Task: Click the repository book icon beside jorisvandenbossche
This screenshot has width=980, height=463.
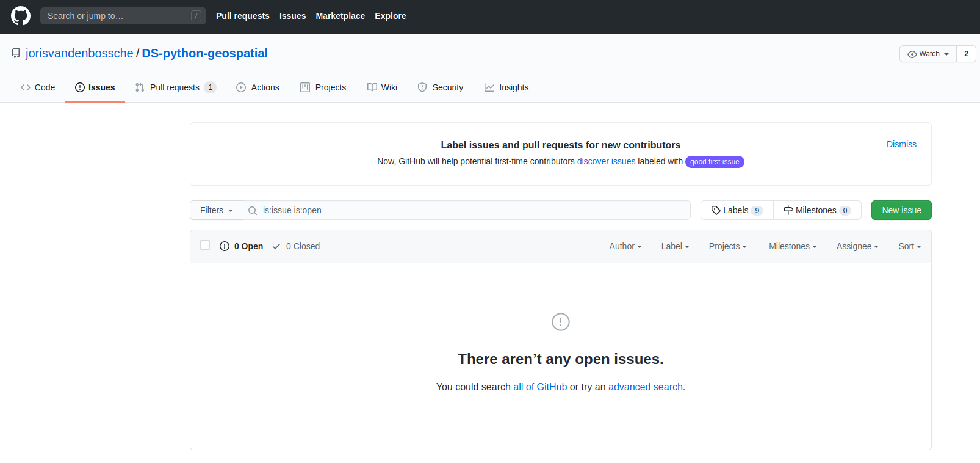Action: pos(16,54)
